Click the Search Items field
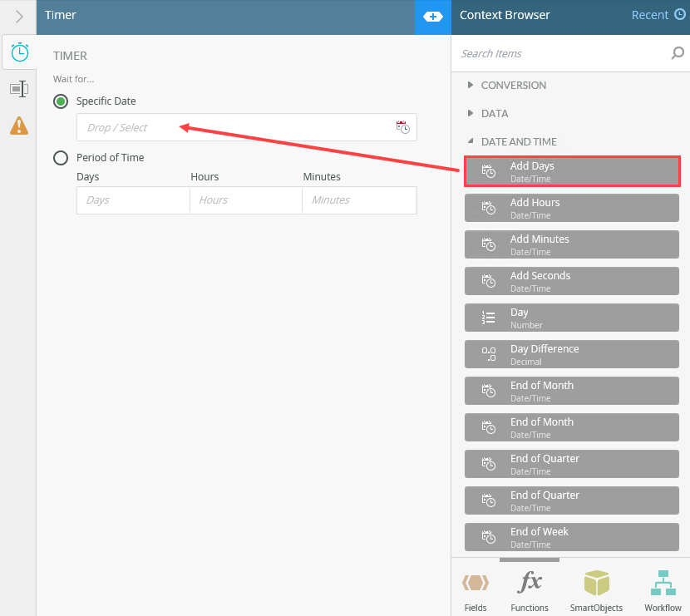The height and width of the screenshot is (616, 690). click(x=564, y=53)
